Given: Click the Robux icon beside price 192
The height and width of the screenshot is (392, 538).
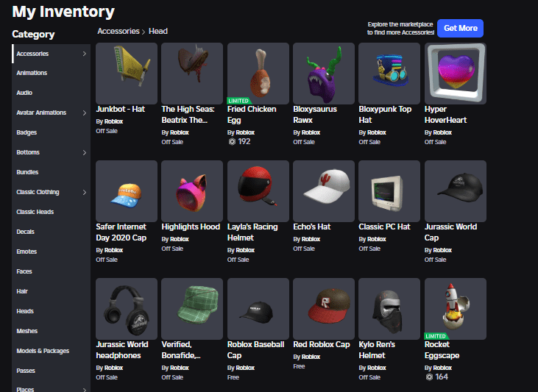Looking at the screenshot, I should point(232,142).
